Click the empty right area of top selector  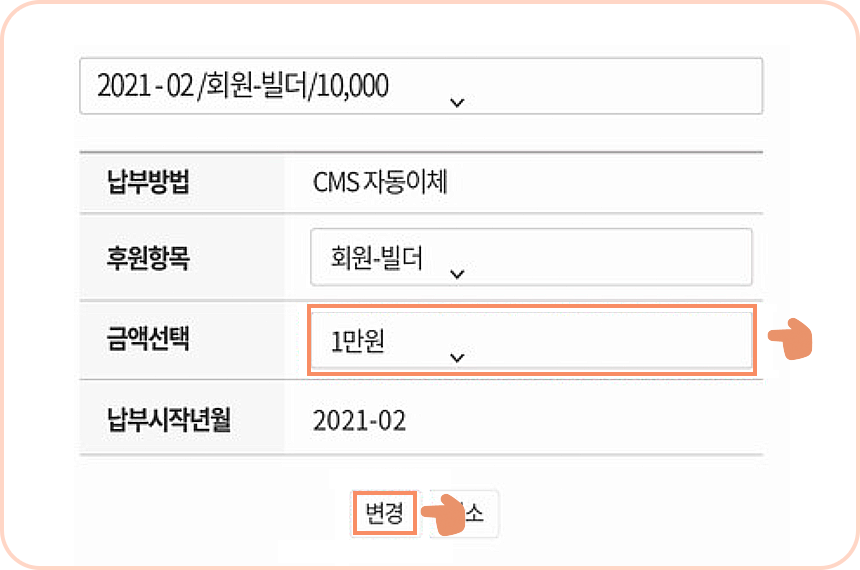click(x=614, y=86)
